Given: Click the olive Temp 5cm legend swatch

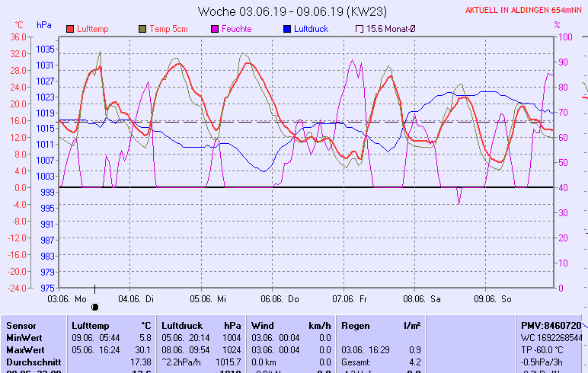Looking at the screenshot, I should point(142,29).
